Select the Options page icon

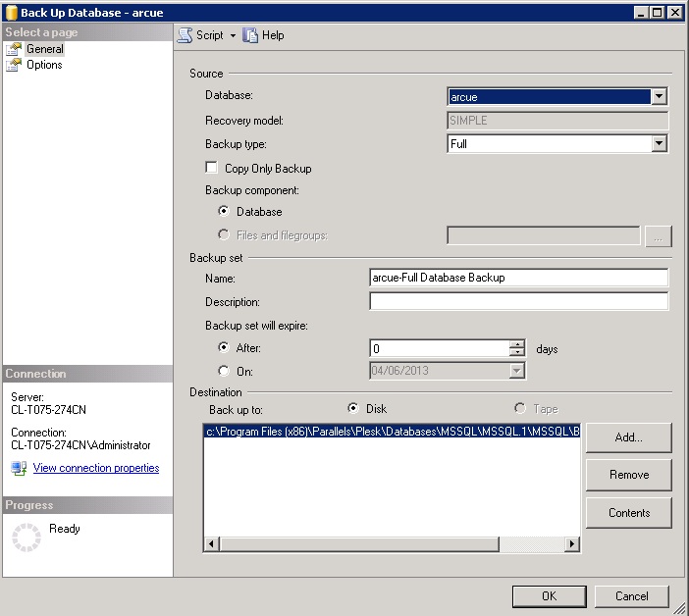coord(14,65)
